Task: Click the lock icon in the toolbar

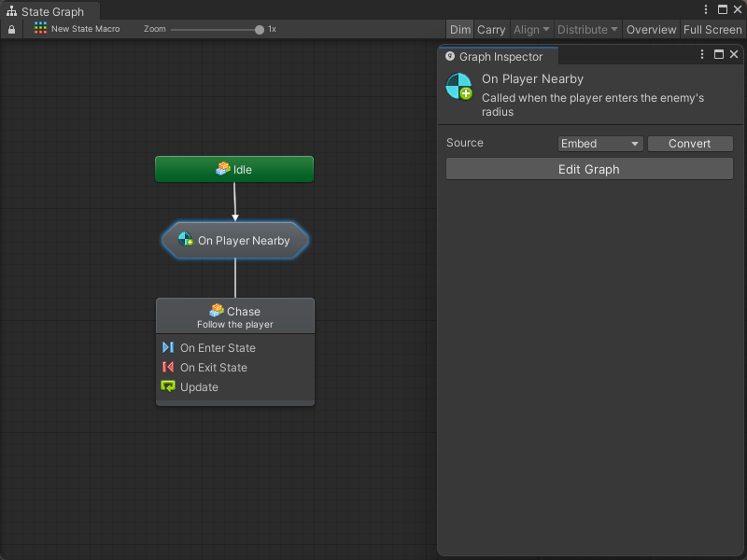Action: [x=11, y=30]
